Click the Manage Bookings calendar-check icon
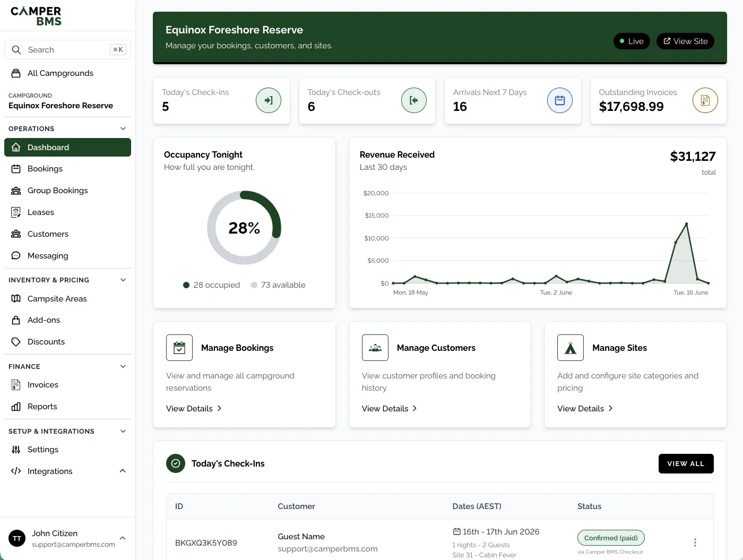Image resolution: width=743 pixels, height=560 pixels. [x=179, y=348]
